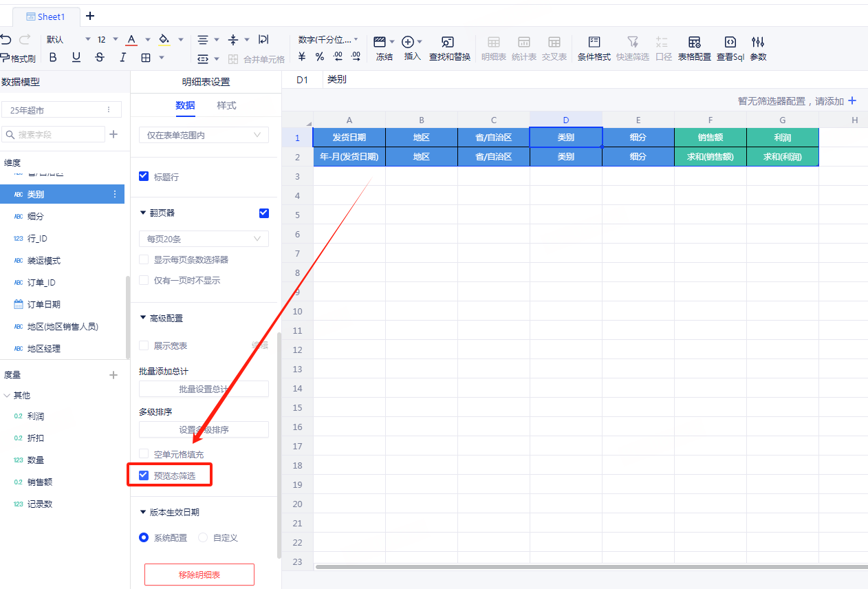This screenshot has width=868, height=589.
Task: Open the fill color picker
Action: tap(164, 39)
